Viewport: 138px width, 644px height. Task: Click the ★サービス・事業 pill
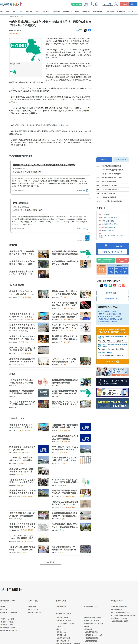[77, 4]
